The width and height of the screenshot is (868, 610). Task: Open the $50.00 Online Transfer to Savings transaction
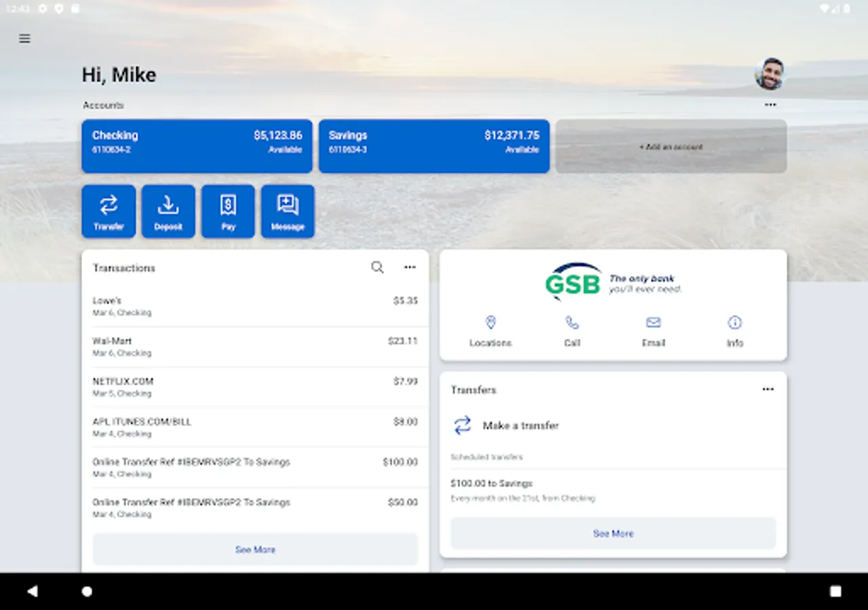pyautogui.click(x=255, y=508)
